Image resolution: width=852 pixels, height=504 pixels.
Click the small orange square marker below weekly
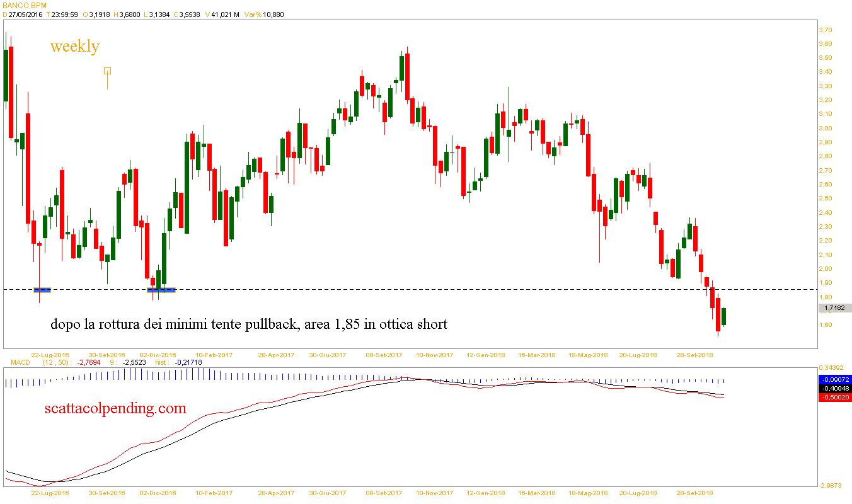(x=108, y=71)
